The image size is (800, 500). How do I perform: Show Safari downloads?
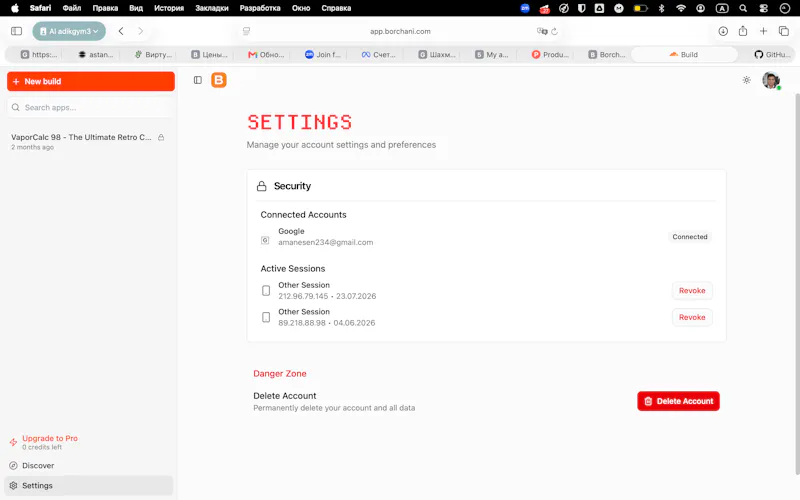(723, 31)
